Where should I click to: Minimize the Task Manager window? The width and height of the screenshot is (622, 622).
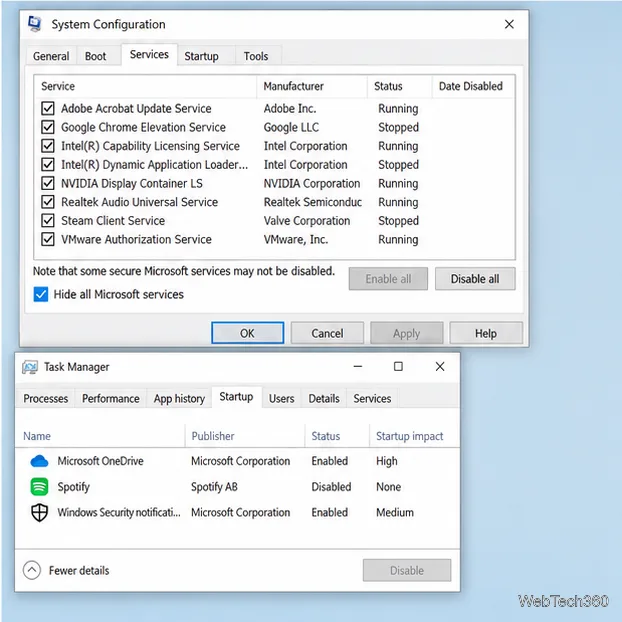[358, 367]
